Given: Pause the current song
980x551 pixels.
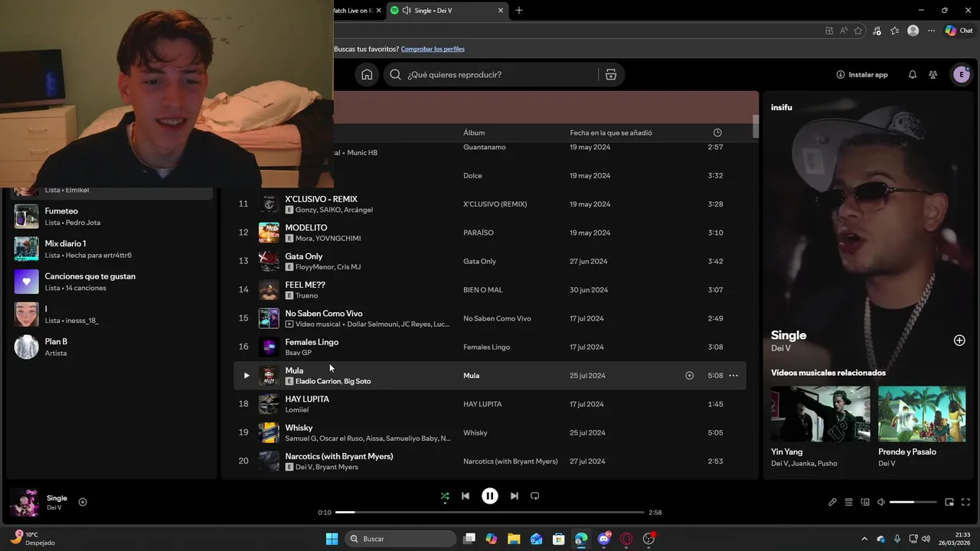Looking at the screenshot, I should coord(490,496).
